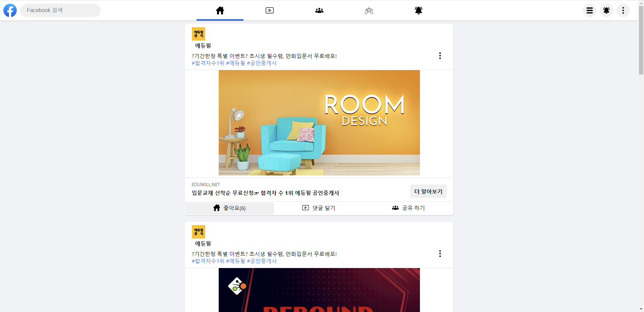
Task: Click the second post's #합격자수1위 hashtag
Action: click(208, 261)
